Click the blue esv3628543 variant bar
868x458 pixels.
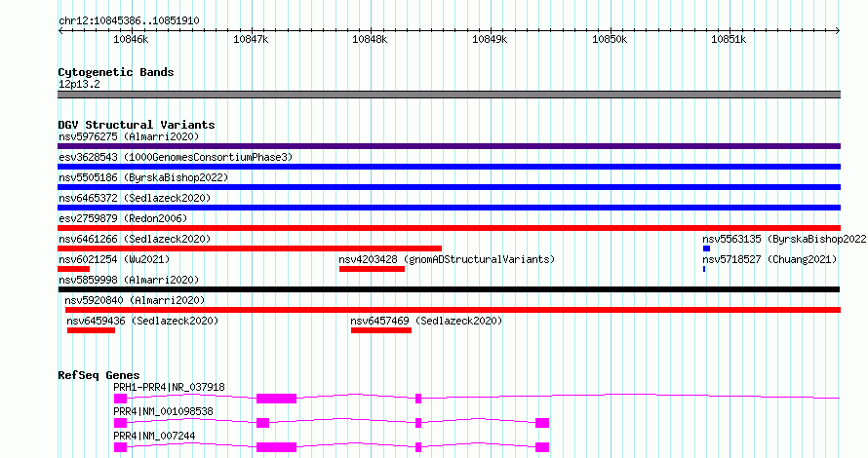tap(449, 167)
